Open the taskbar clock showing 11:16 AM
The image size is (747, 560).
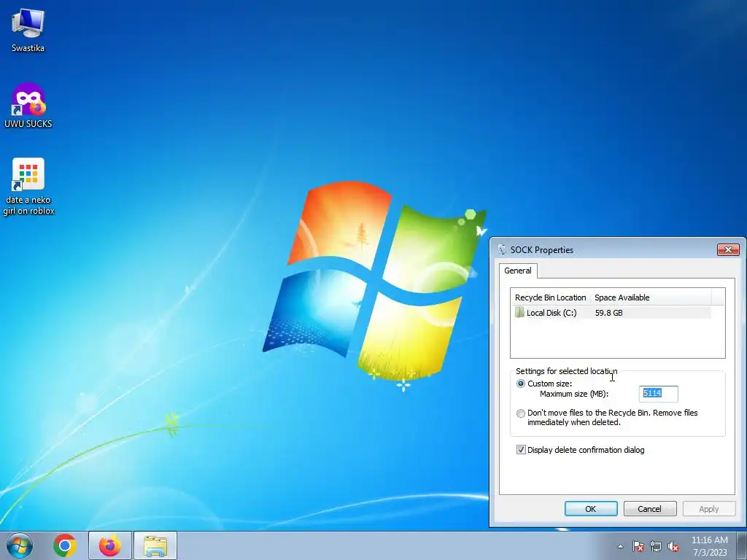point(710,545)
